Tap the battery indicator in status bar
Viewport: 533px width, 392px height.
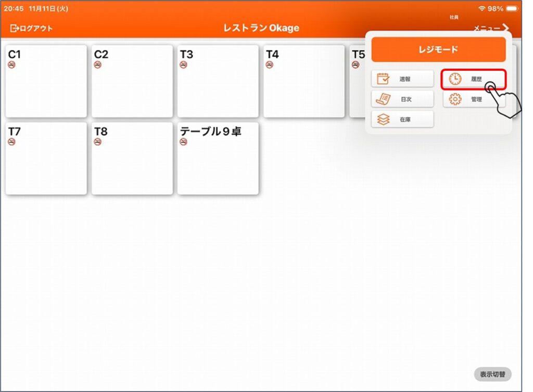(x=512, y=9)
